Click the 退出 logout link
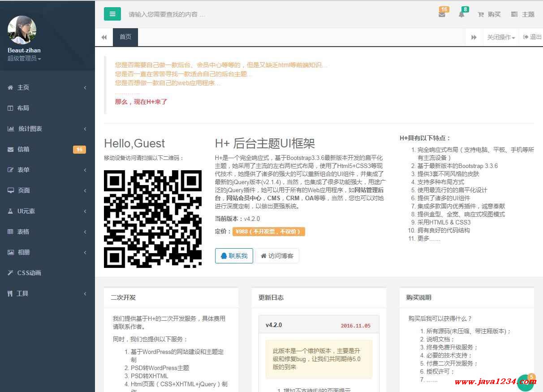The height and width of the screenshot is (392, 543). point(532,37)
